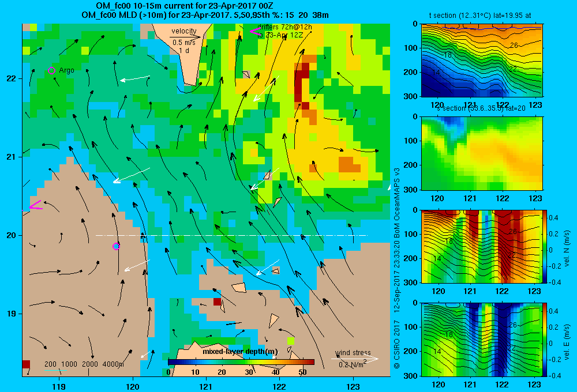Click the 'vel. N (m/s)' axis label
Viewport: 577px width, 392px height.
pos(567,248)
